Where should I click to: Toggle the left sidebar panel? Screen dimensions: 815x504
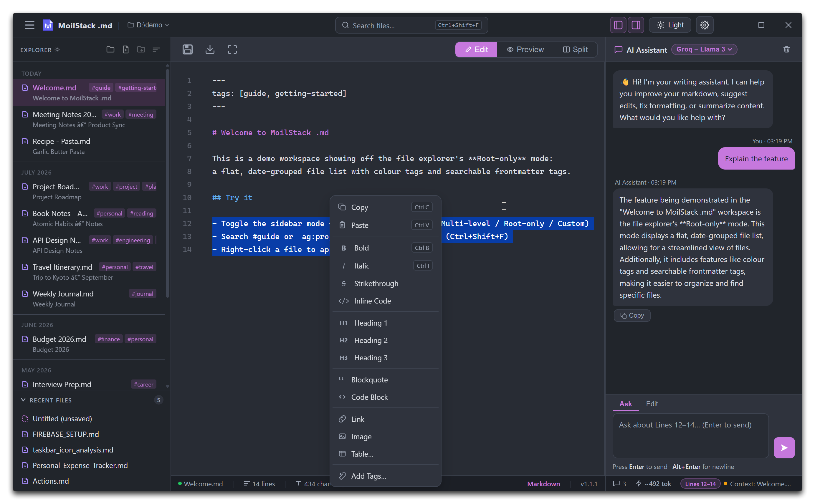click(618, 25)
